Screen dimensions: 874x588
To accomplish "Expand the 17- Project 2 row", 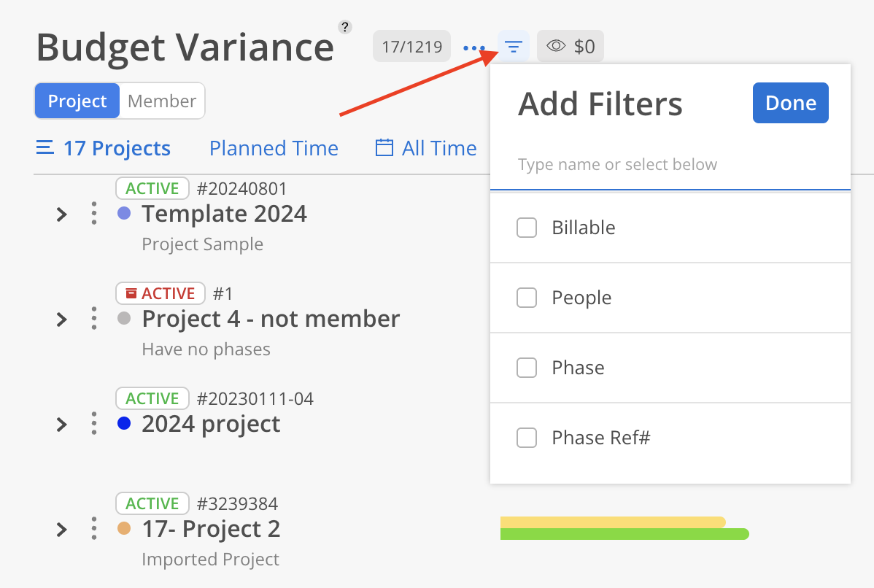I will click(x=62, y=530).
